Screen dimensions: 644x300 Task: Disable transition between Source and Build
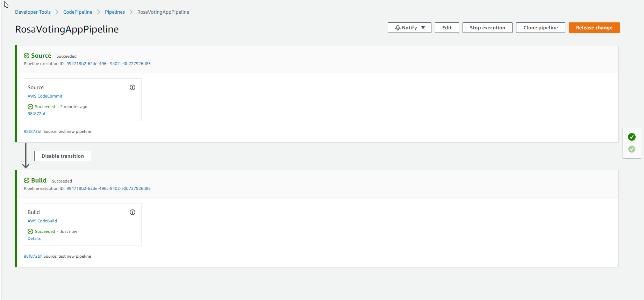[63, 156]
